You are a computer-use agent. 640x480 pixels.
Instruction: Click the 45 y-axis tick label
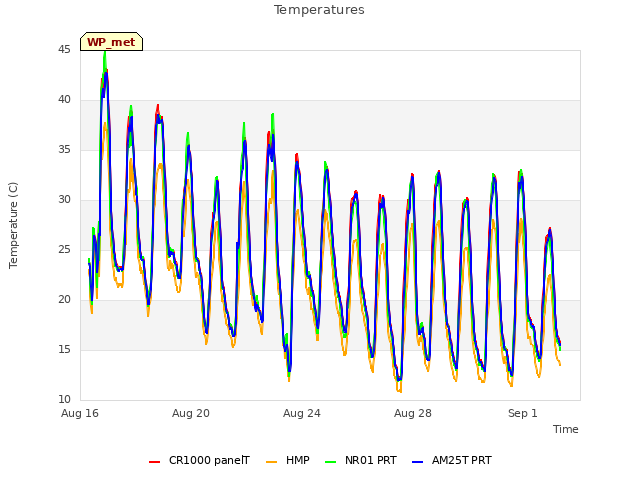click(x=64, y=49)
